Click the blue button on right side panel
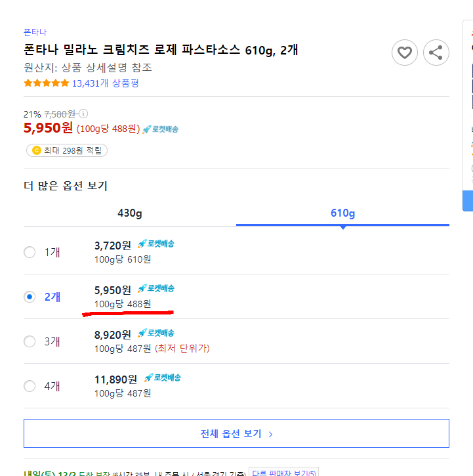 [x=468, y=200]
